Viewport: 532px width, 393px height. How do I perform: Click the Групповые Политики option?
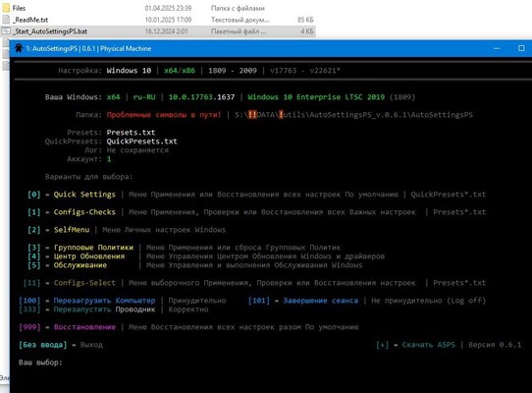coord(93,248)
